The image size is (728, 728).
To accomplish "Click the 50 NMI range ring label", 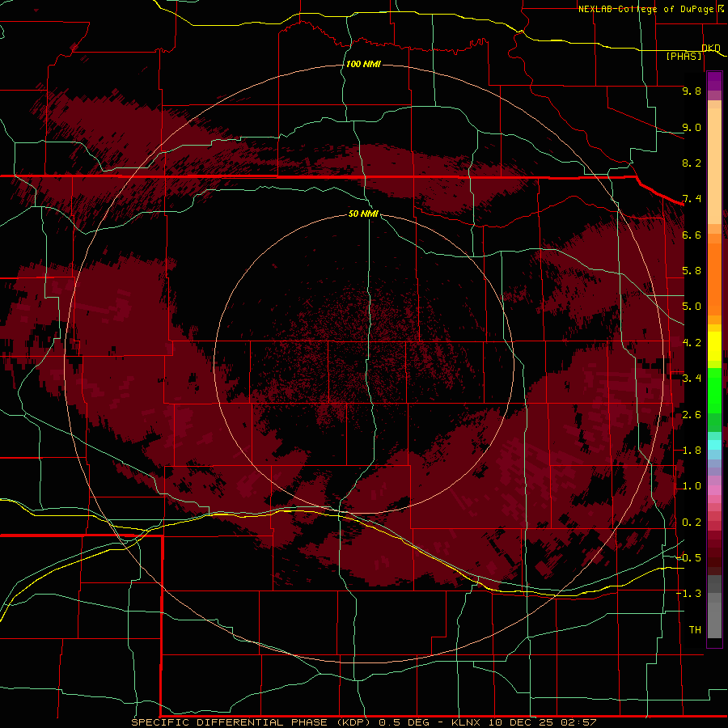I will [363, 214].
